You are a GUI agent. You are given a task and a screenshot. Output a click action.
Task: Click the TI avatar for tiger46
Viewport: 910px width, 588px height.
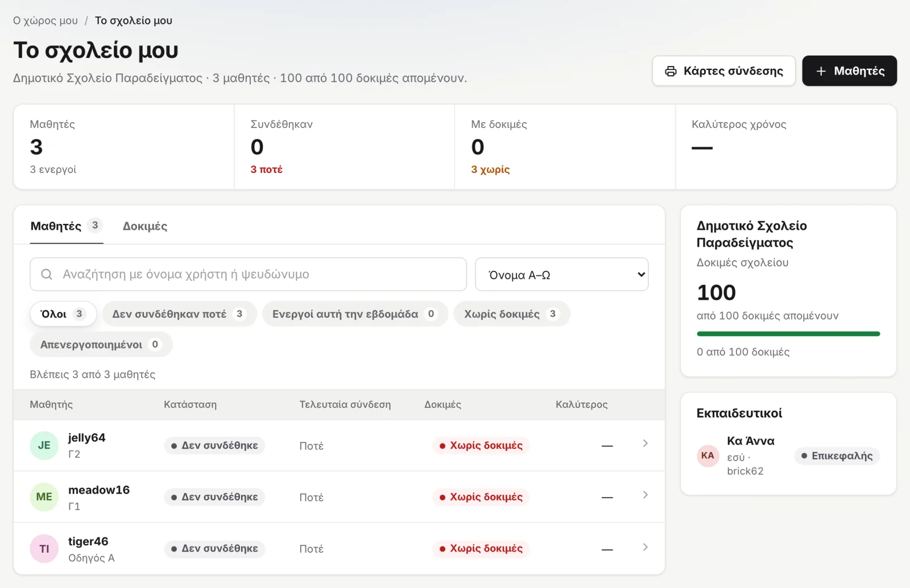tap(44, 549)
